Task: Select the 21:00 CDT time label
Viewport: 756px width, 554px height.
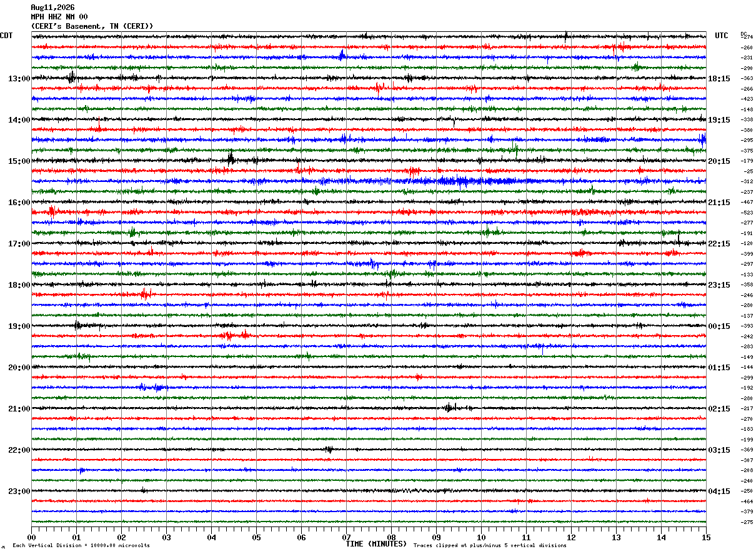Action: tap(19, 409)
